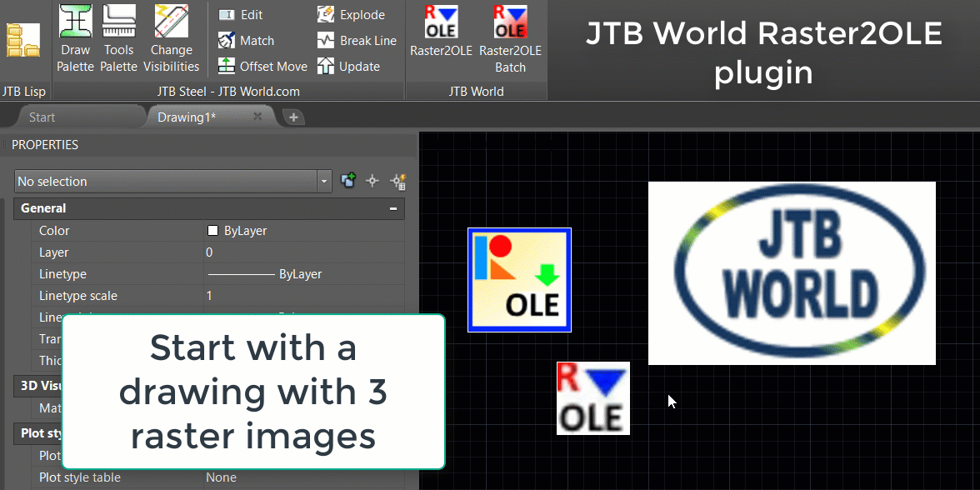
Task: Select the small R OLE raster image
Action: click(x=593, y=398)
